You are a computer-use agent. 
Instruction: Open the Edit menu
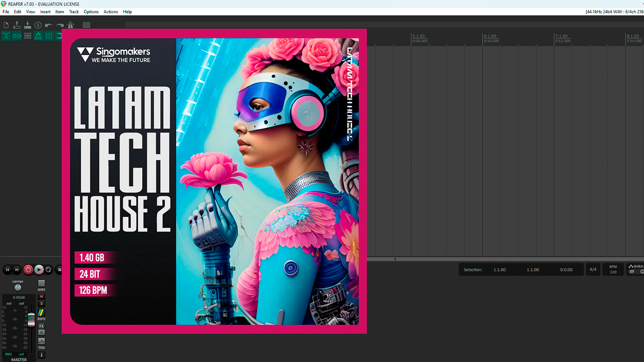tap(17, 12)
